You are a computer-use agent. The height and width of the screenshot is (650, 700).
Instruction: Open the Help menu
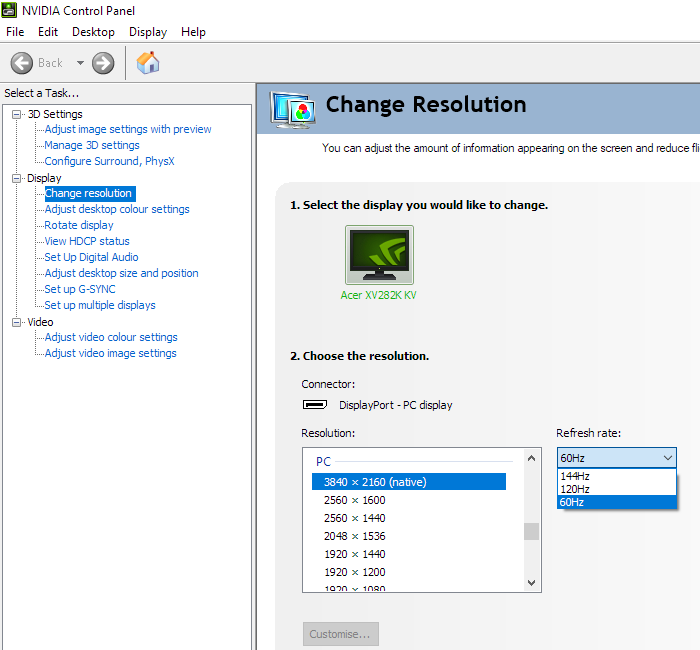193,32
